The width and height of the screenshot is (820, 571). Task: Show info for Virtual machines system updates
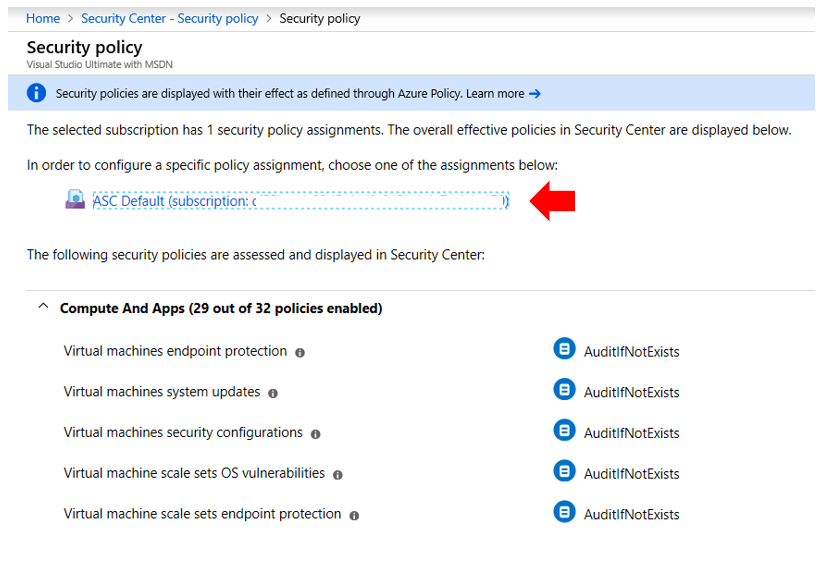(x=273, y=393)
